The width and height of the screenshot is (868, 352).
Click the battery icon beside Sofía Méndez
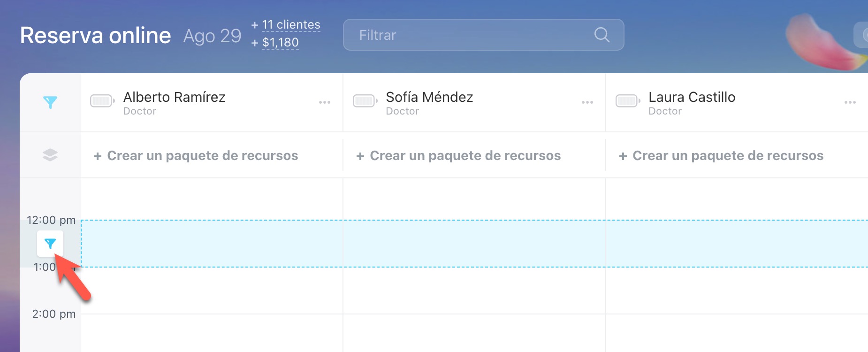(x=365, y=101)
